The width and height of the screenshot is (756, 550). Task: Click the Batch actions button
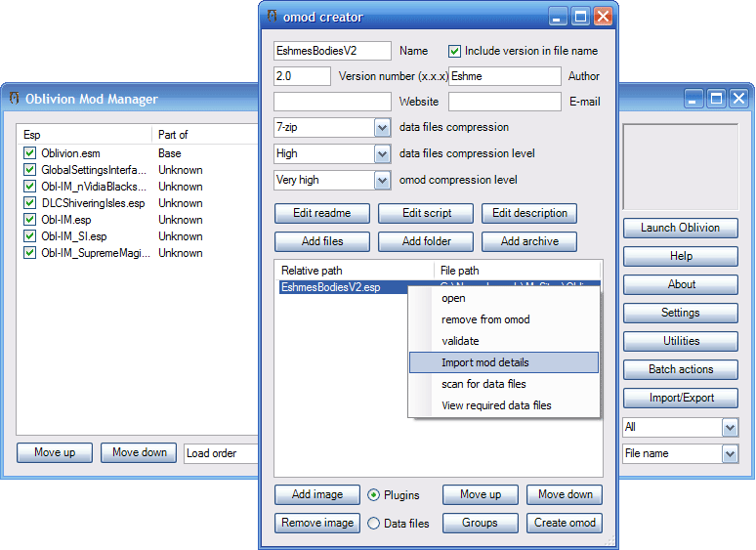point(681,369)
